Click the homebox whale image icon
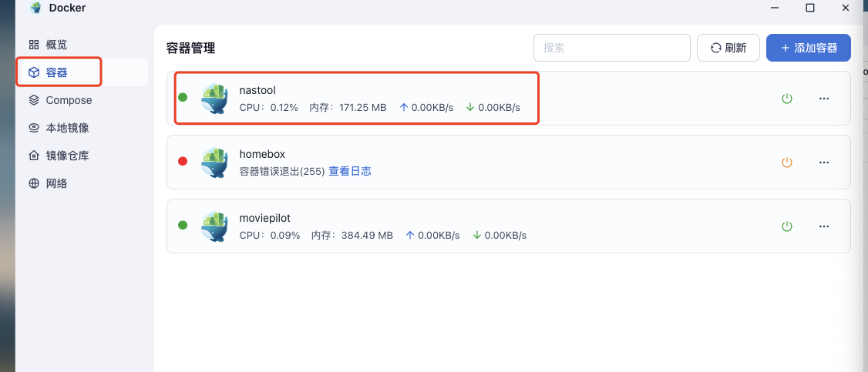This screenshot has width=868, height=372. 214,163
